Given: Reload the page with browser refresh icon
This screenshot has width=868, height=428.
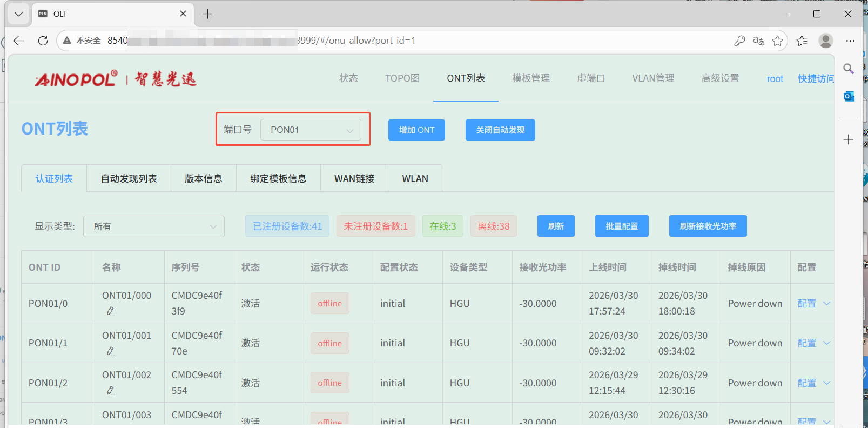Looking at the screenshot, I should pos(43,41).
